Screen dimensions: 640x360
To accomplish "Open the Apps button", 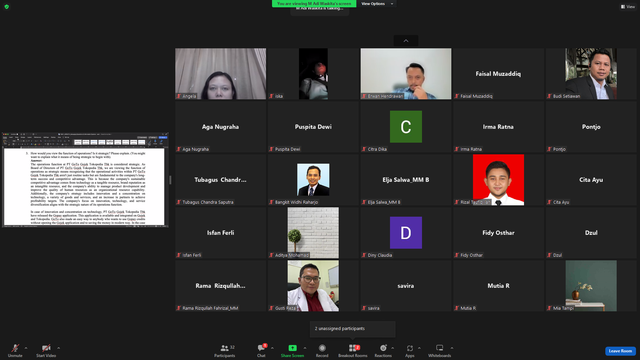I will 410,350.
